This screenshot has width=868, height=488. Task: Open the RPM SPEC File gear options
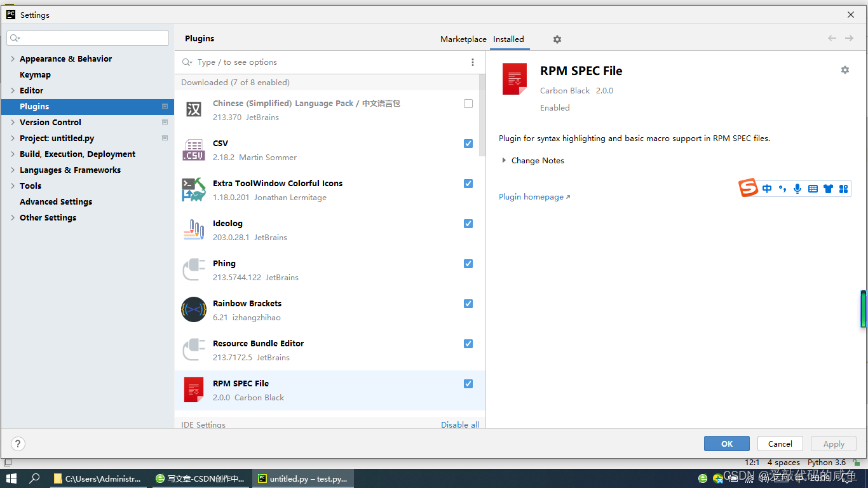pos(845,70)
